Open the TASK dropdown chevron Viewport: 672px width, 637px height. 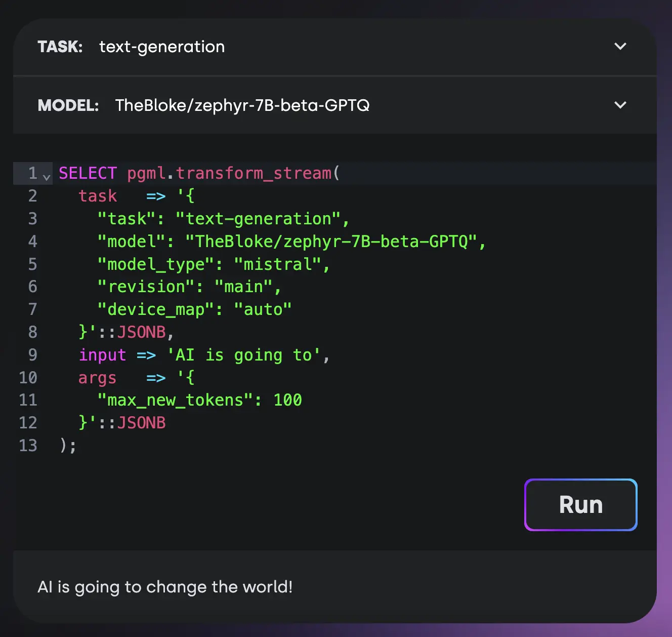620,47
